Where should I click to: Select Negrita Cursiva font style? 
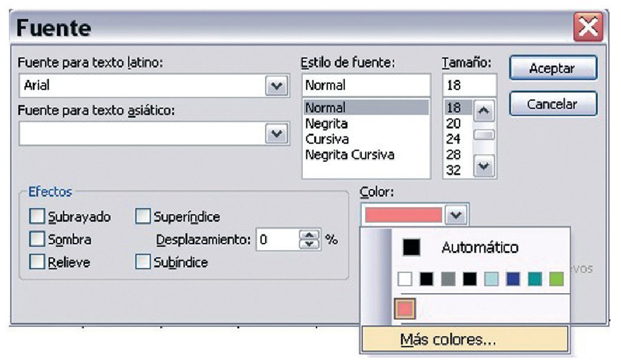point(350,155)
